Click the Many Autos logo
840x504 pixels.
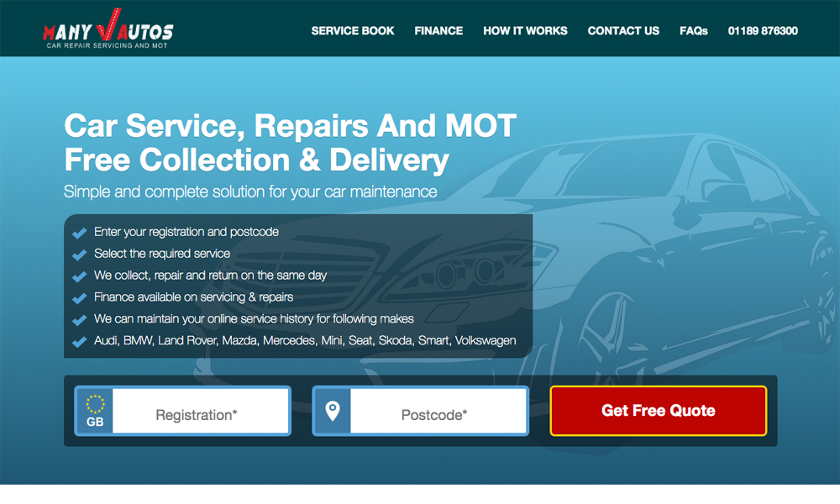(108, 29)
